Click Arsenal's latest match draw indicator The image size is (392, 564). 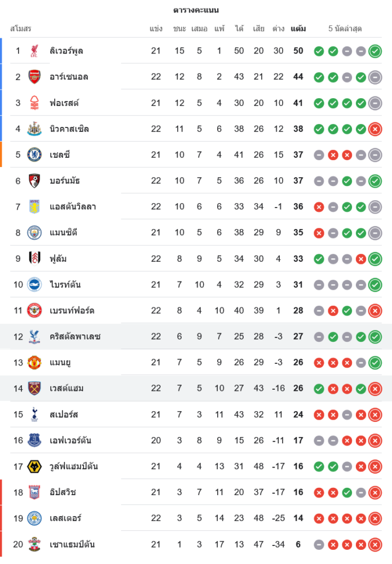(375, 77)
